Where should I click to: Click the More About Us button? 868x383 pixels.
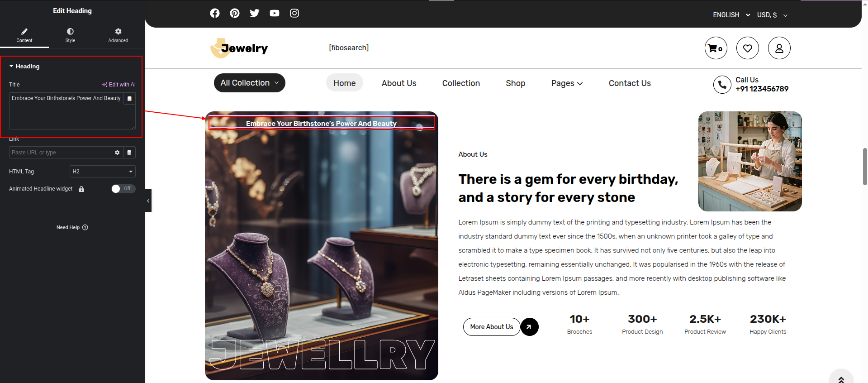click(x=492, y=327)
